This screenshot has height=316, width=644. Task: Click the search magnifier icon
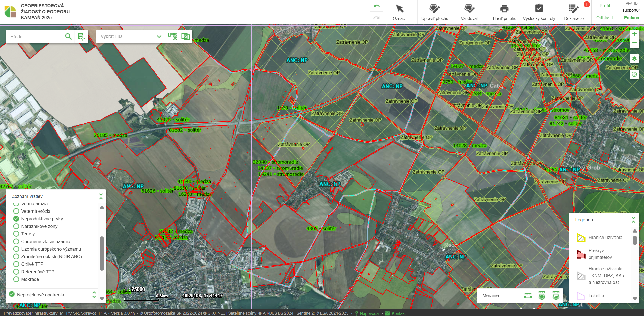coord(68,37)
